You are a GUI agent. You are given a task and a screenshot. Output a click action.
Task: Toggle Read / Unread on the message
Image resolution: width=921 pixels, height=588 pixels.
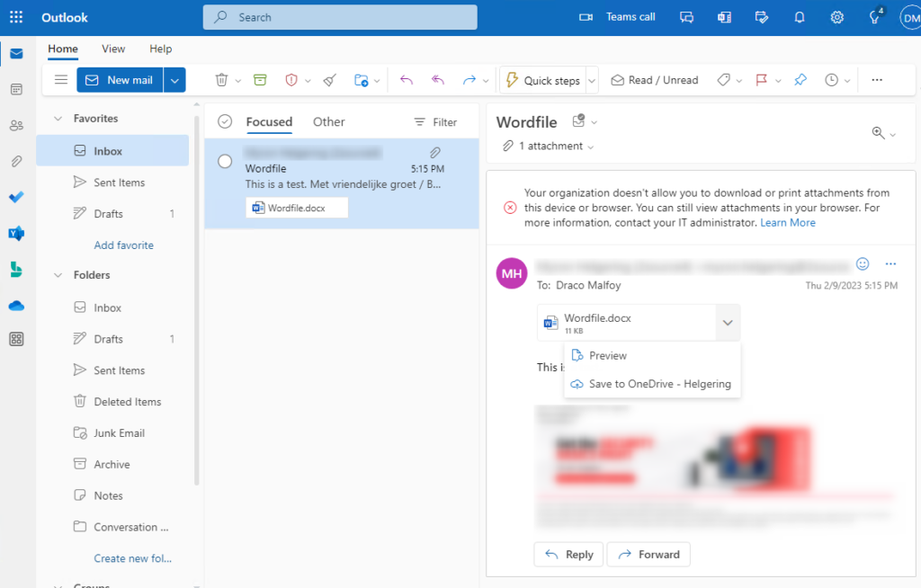pyautogui.click(x=655, y=80)
